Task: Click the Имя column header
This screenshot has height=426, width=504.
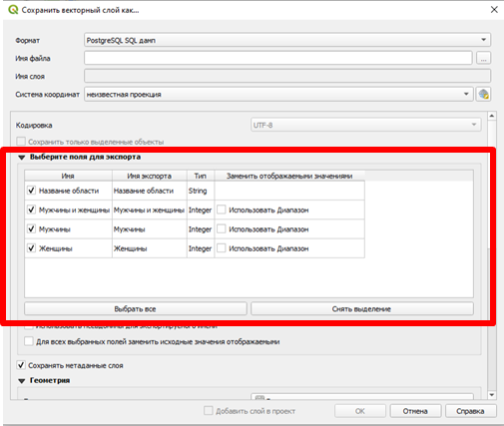Action: pyautogui.click(x=68, y=176)
